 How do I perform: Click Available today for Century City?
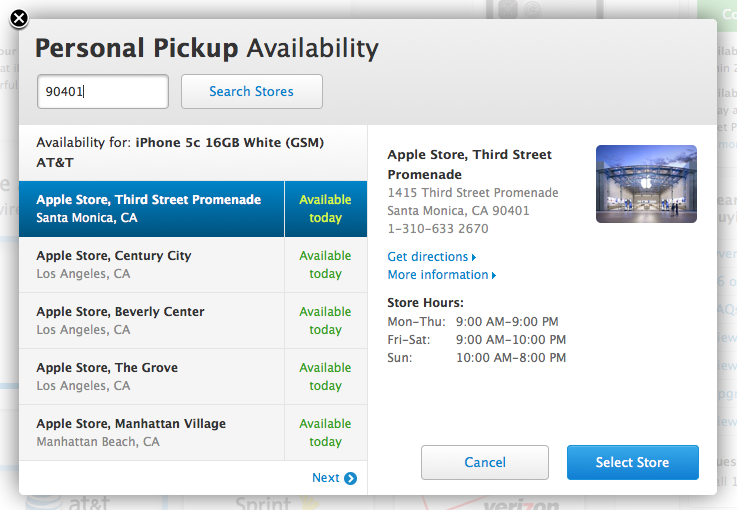point(325,264)
